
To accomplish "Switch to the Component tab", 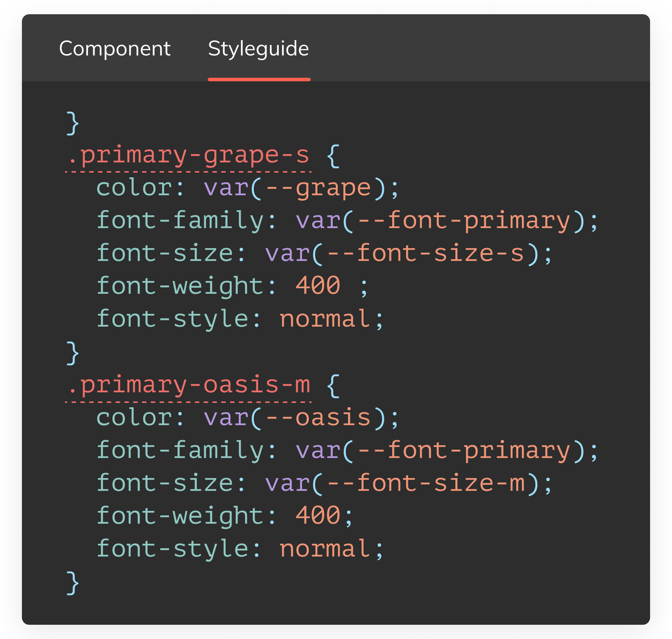I will click(x=115, y=49).
